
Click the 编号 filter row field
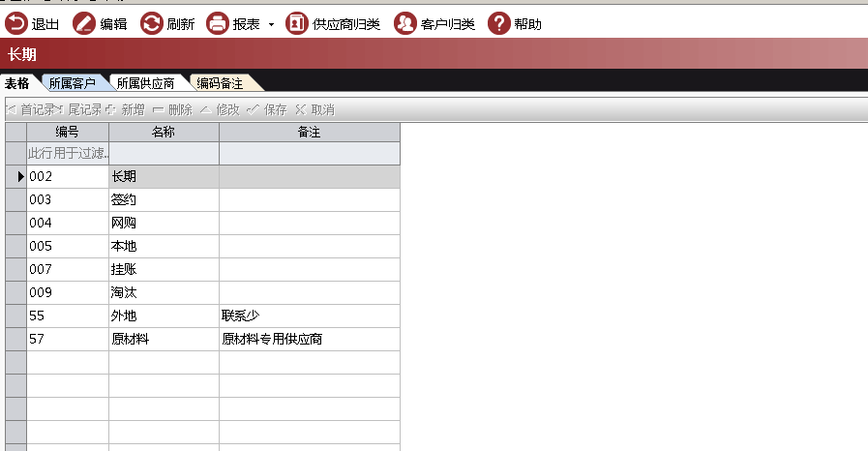68,153
